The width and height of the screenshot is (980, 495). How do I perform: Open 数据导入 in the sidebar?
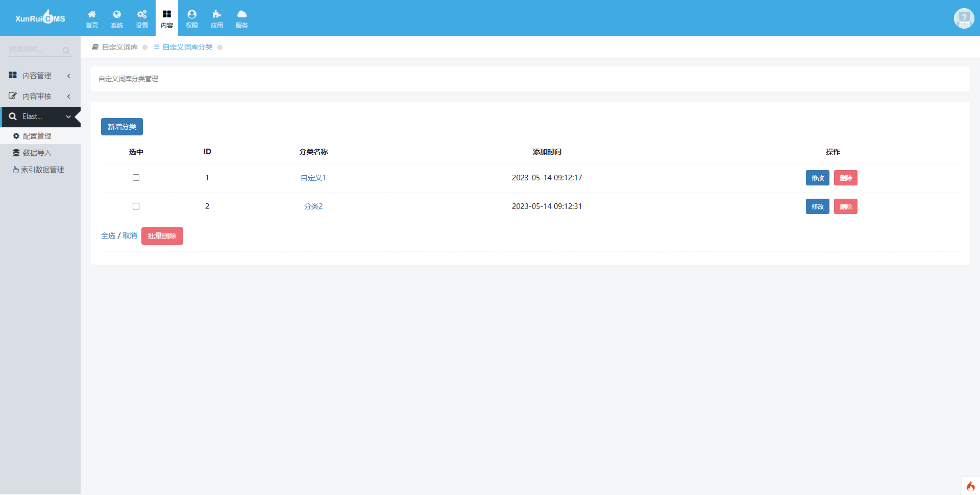tap(40, 153)
